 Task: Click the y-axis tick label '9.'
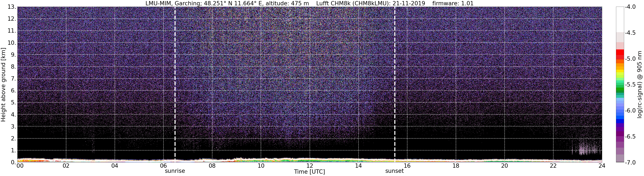tap(13, 55)
